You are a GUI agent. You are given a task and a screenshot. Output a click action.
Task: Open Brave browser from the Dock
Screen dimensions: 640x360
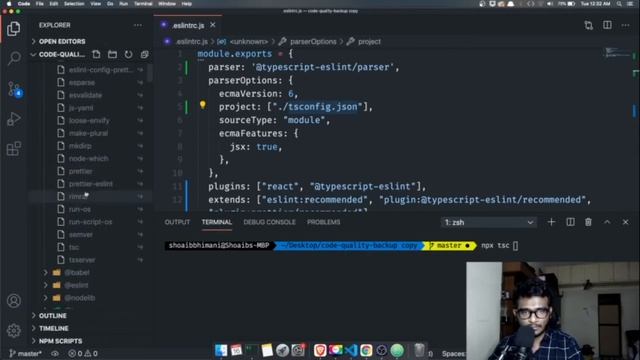coord(320,350)
